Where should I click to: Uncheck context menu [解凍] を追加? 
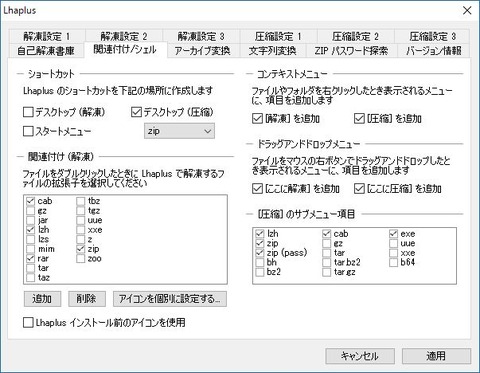pos(257,119)
